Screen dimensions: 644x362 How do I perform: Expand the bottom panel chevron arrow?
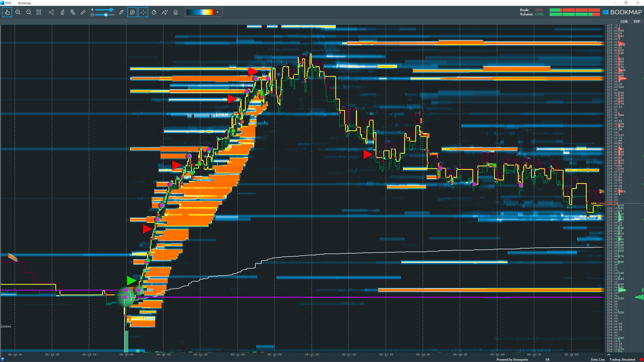click(x=608, y=355)
